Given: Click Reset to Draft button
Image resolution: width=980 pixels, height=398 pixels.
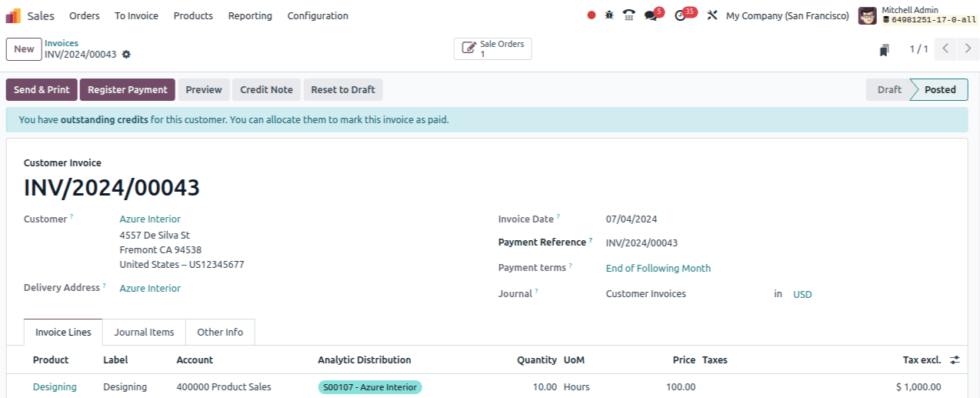Looking at the screenshot, I should [343, 90].
